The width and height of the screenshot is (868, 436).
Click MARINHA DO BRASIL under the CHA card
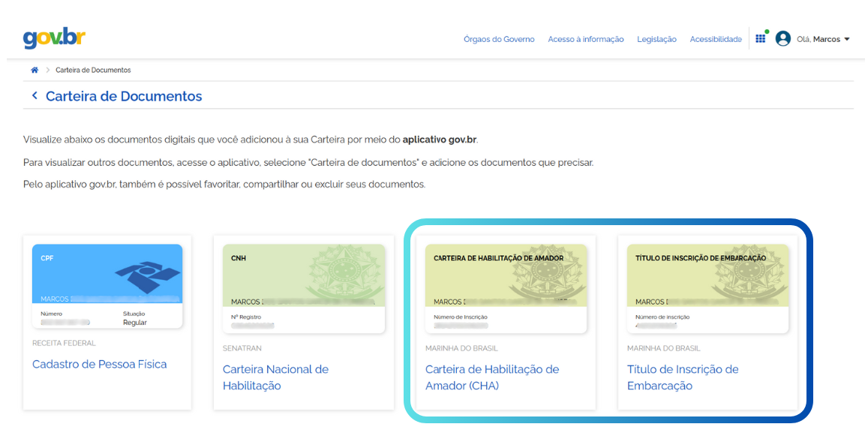pyautogui.click(x=461, y=348)
